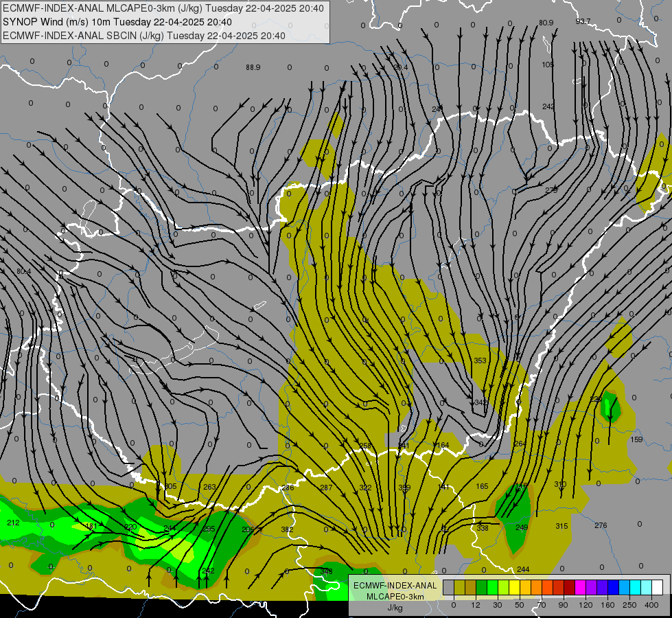
Task: Click the map value 279
Action: point(551,190)
